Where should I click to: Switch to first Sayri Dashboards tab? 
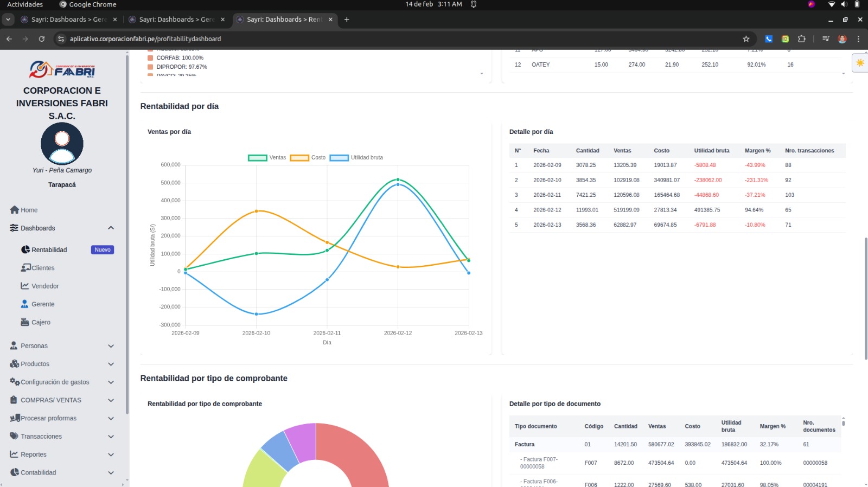tap(68, 20)
